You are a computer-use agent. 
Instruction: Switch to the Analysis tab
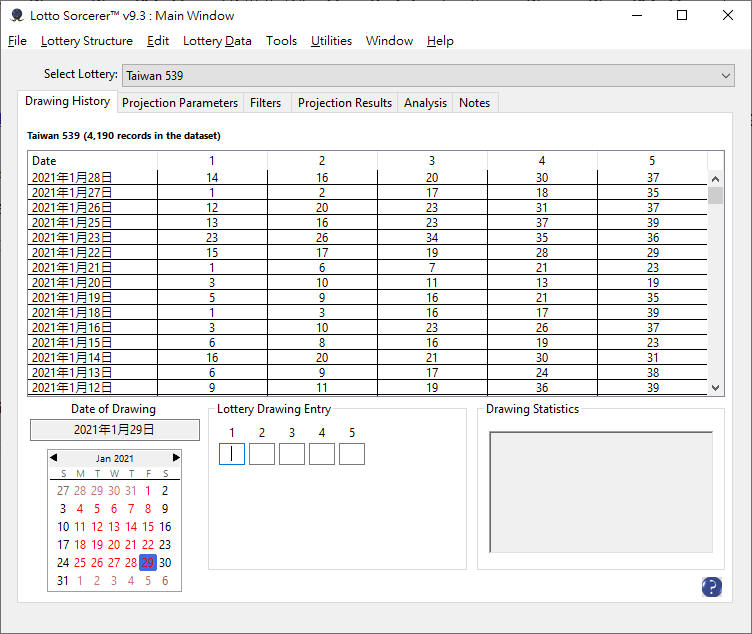425,103
